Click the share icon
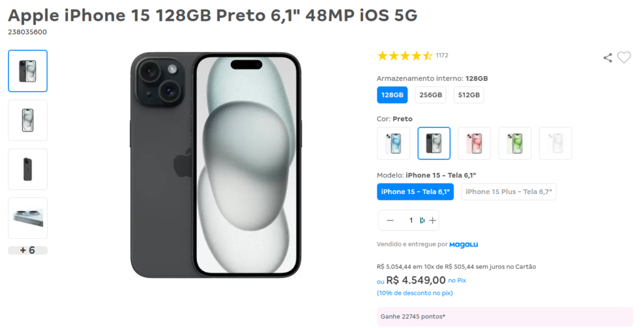The image size is (644, 328). point(608,58)
